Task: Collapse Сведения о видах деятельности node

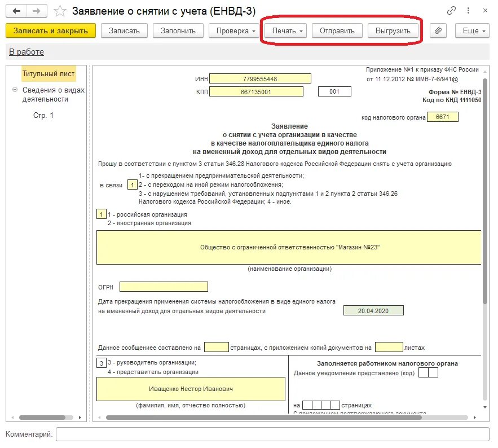Action: (x=15, y=90)
